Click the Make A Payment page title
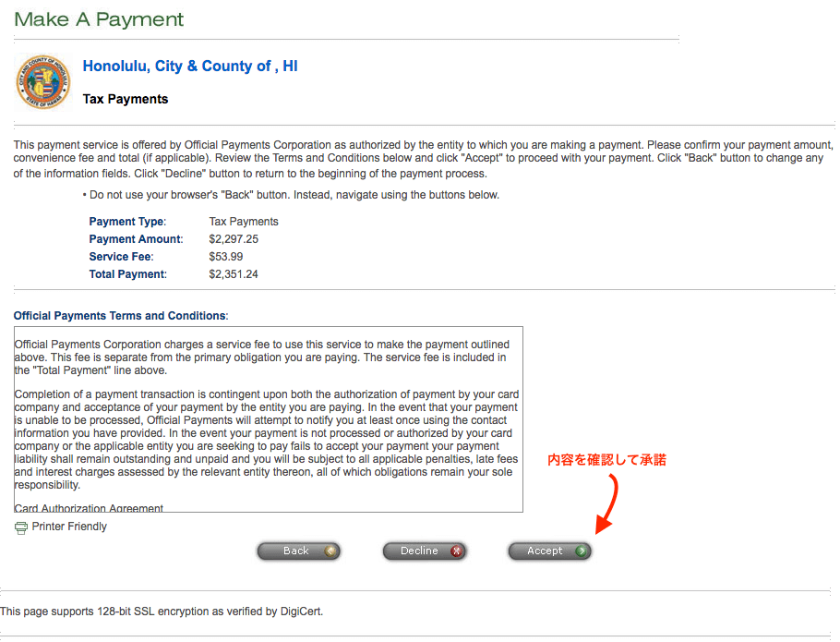 [x=99, y=19]
